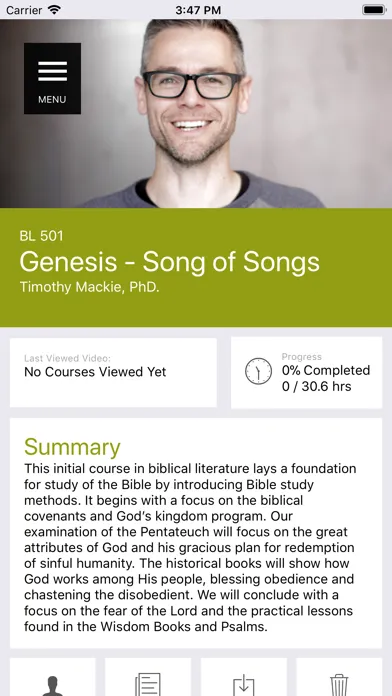The width and height of the screenshot is (392, 696).
Task: Tap the trash can icon tile
Action: pyautogui.click(x=339, y=677)
